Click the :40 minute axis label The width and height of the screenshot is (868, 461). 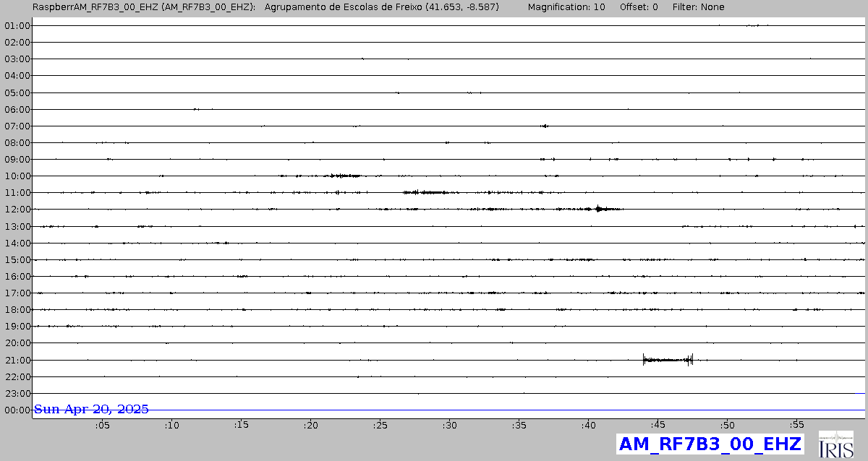click(588, 425)
